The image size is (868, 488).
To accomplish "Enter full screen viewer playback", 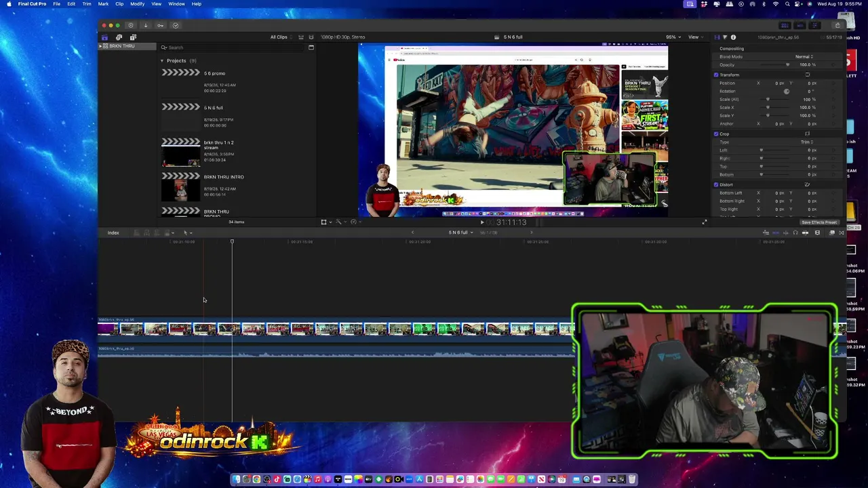I will coord(704,222).
